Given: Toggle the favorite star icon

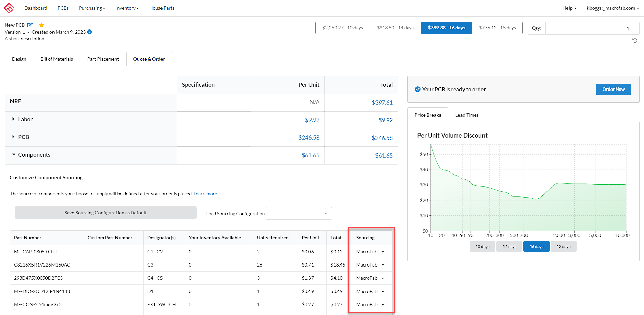Looking at the screenshot, I should [41, 25].
